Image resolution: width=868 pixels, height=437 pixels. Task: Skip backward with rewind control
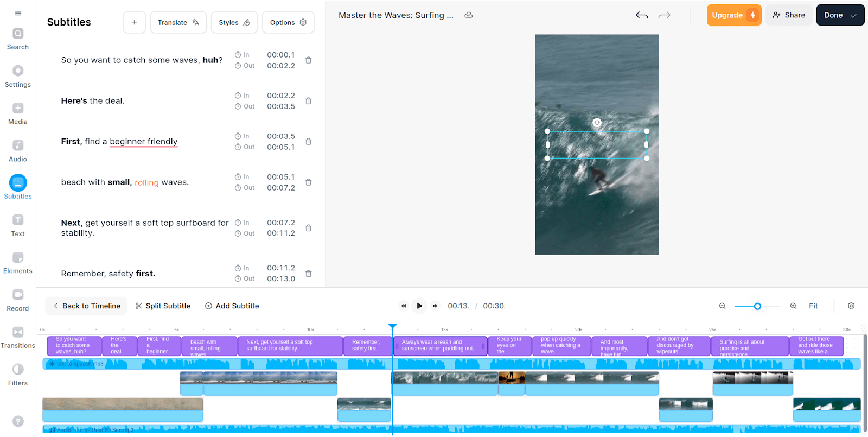404,306
